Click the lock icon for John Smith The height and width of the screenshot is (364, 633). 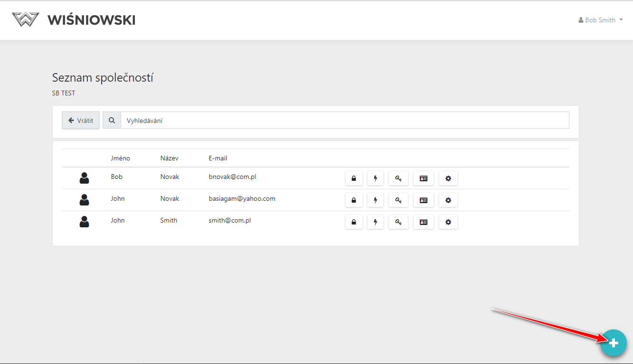pyautogui.click(x=354, y=222)
